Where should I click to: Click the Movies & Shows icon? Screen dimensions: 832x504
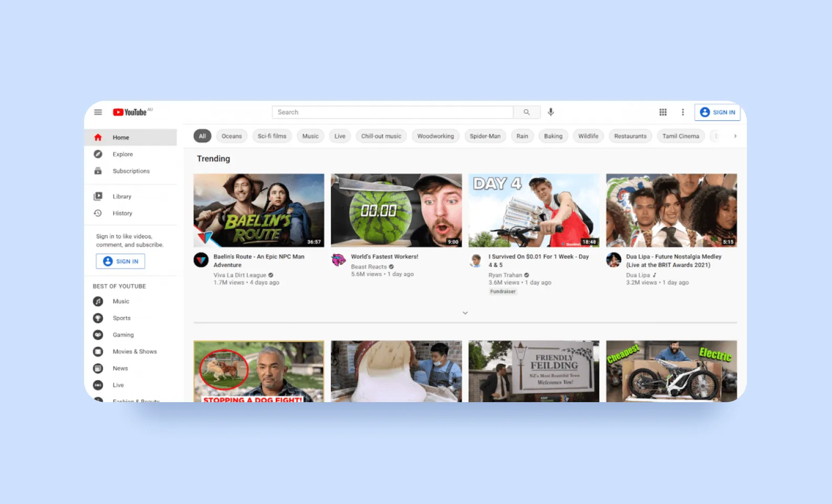point(98,352)
